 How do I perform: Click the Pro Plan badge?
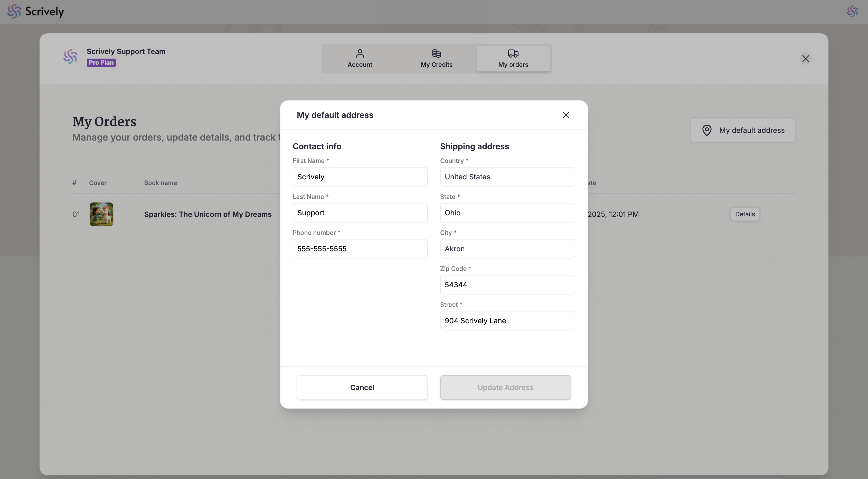click(x=101, y=63)
